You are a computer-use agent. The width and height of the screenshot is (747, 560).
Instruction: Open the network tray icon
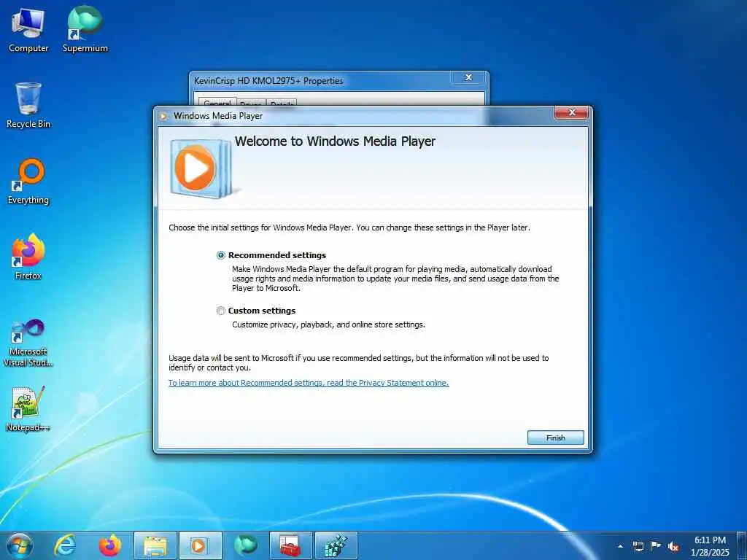tap(638, 546)
